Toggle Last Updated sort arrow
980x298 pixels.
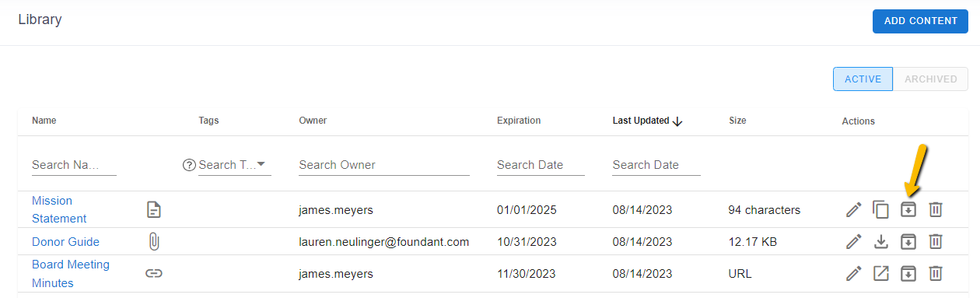677,121
